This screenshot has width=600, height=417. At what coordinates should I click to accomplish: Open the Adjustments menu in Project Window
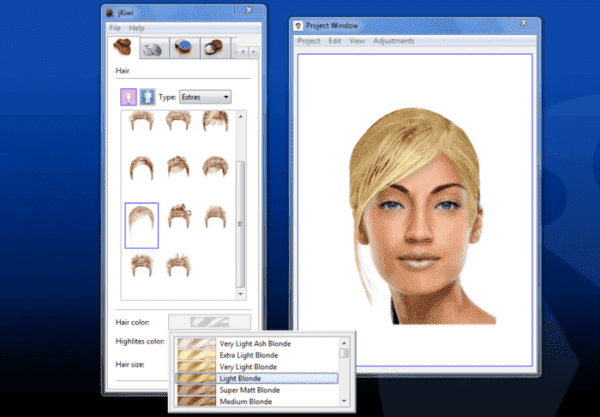point(393,41)
